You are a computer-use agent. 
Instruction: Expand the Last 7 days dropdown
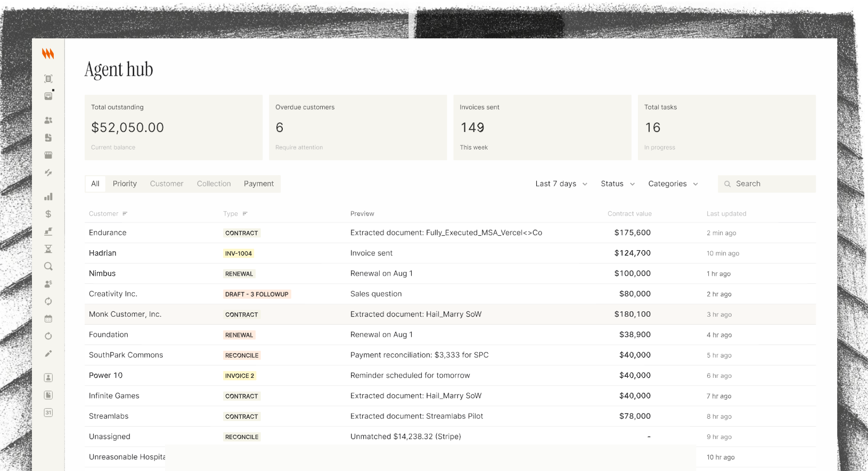click(561, 184)
